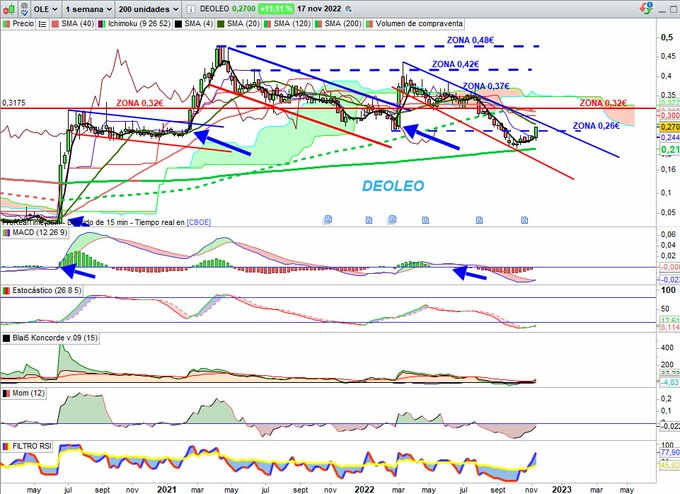Click the event marker near January 2022
The height and width of the screenshot is (494, 680).
[x=369, y=220]
